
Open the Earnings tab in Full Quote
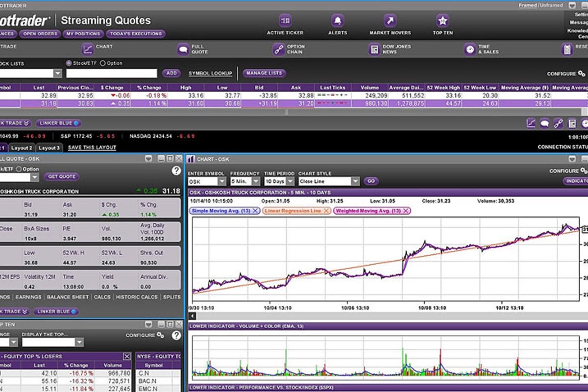28,297
